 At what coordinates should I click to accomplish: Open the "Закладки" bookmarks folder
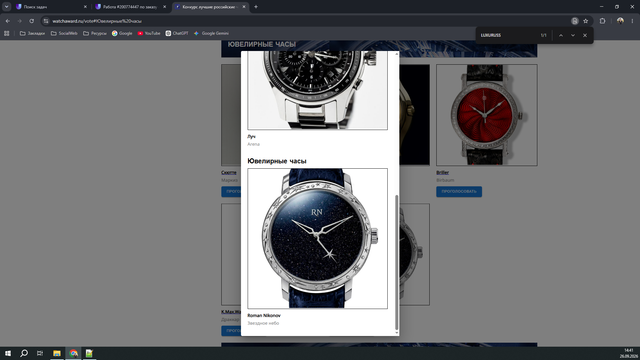(32, 33)
